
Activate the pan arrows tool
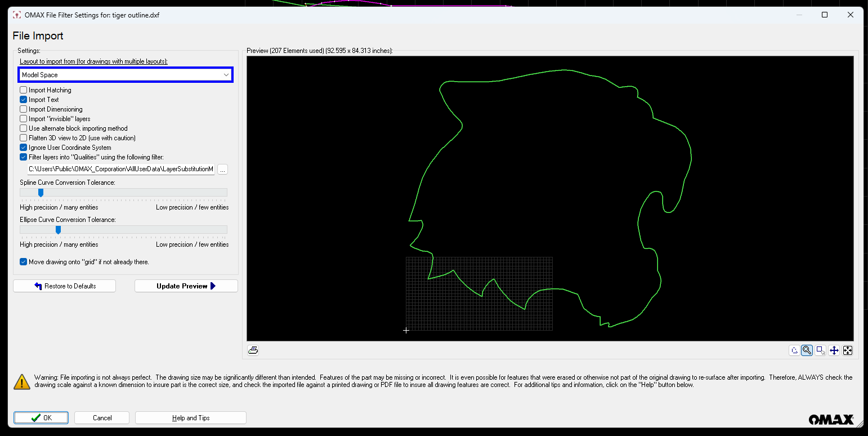(x=834, y=350)
